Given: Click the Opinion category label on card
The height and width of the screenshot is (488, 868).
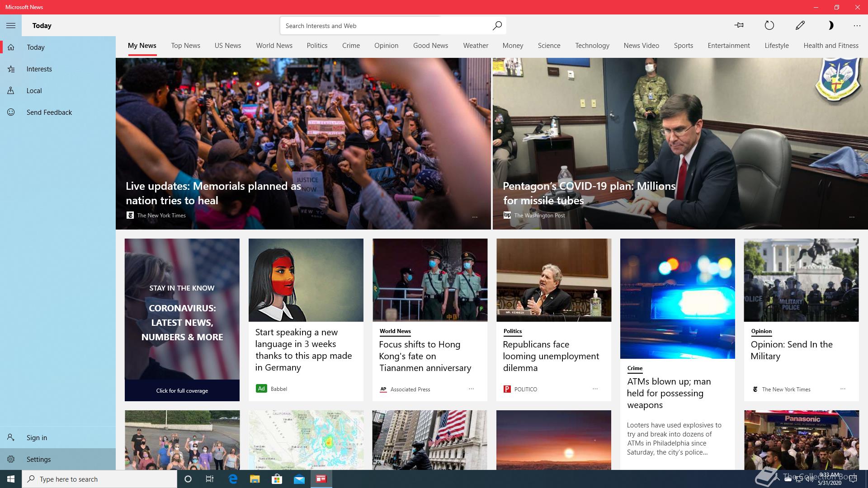Looking at the screenshot, I should click(x=761, y=331).
